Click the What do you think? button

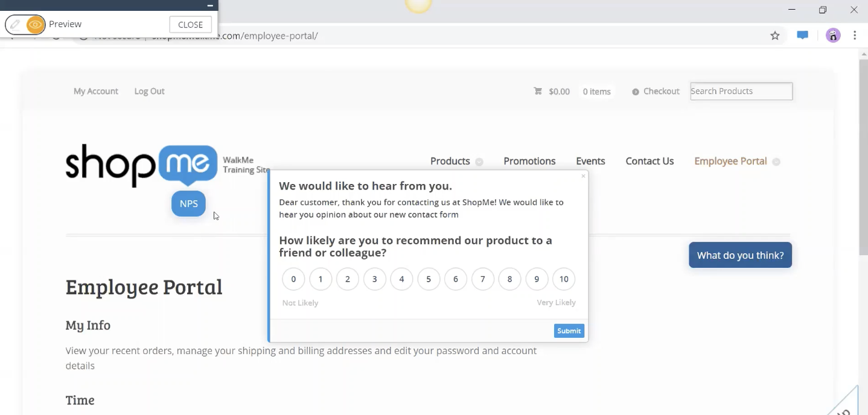[x=740, y=255]
